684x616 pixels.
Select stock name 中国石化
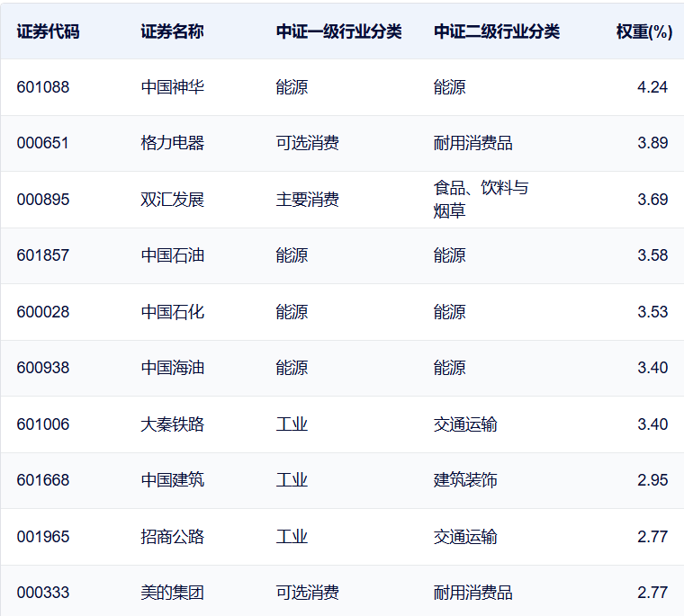click(172, 312)
